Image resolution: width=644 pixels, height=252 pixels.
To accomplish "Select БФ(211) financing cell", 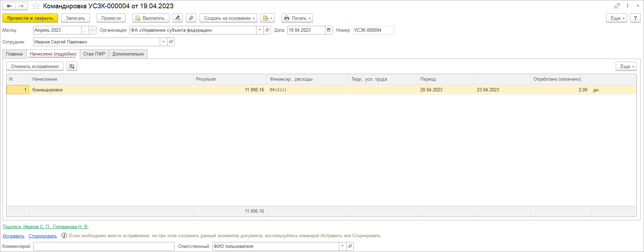I will click(308, 90).
